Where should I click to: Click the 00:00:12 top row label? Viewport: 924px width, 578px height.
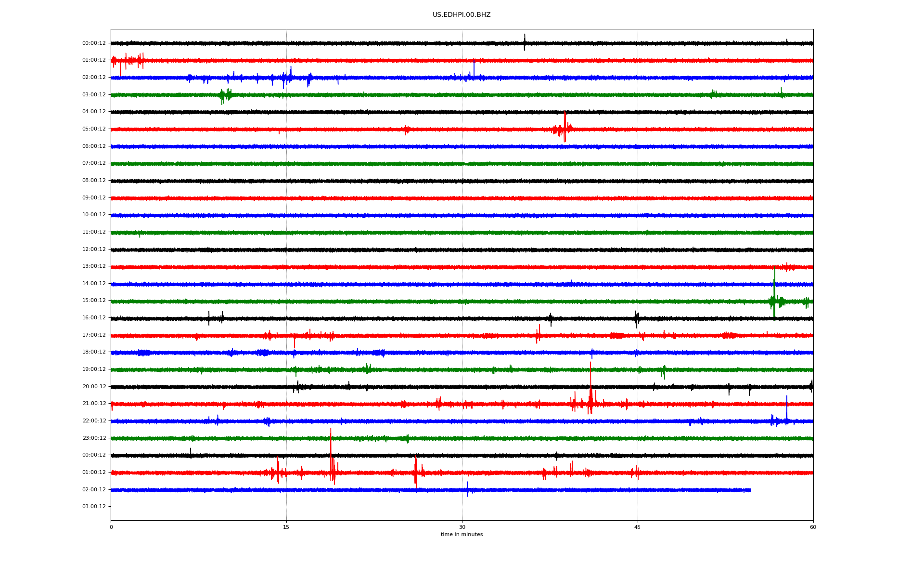coord(94,43)
